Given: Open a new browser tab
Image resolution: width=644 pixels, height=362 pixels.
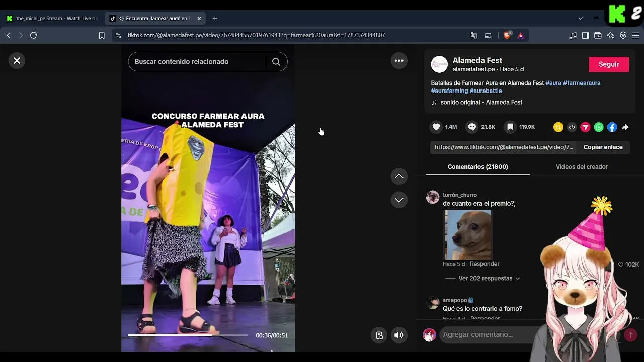Looking at the screenshot, I should 215,19.
